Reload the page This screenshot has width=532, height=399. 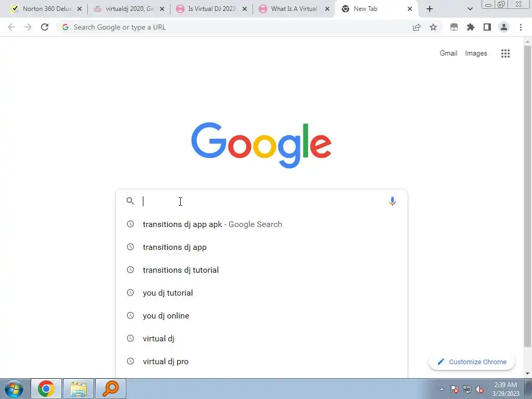coord(45,27)
